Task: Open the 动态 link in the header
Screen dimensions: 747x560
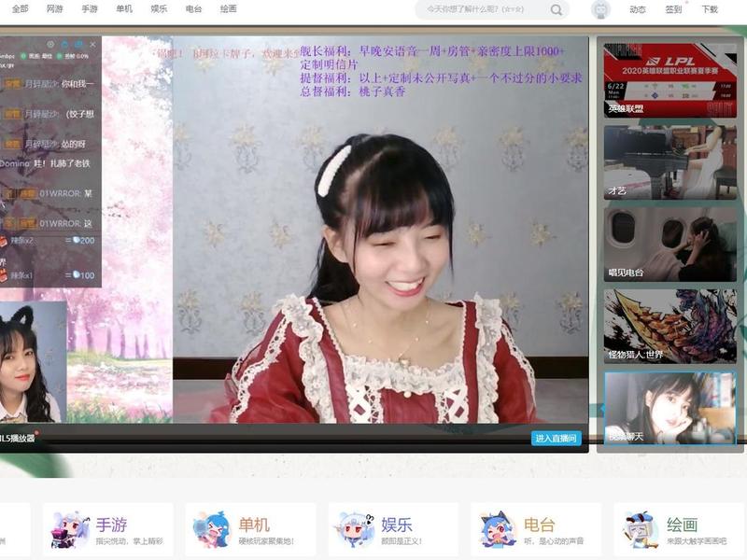Action: pyautogui.click(x=638, y=9)
